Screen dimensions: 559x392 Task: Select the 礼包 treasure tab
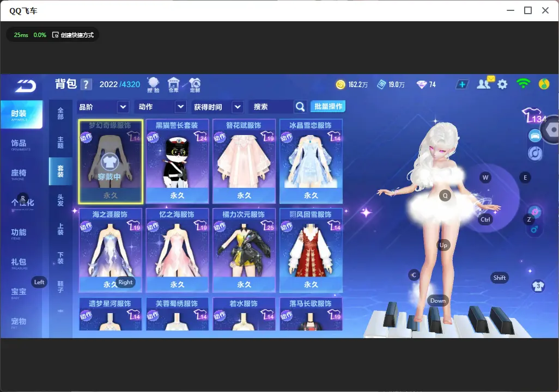pos(19,262)
